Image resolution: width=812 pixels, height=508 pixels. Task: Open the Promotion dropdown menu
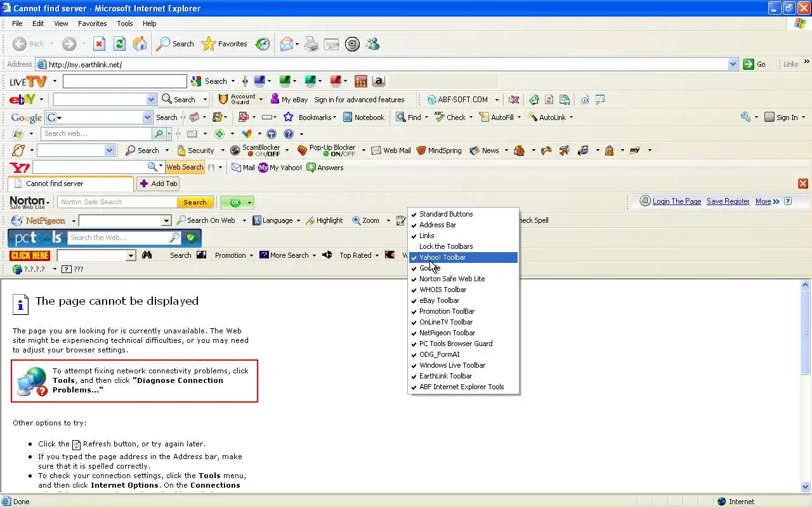(x=234, y=255)
